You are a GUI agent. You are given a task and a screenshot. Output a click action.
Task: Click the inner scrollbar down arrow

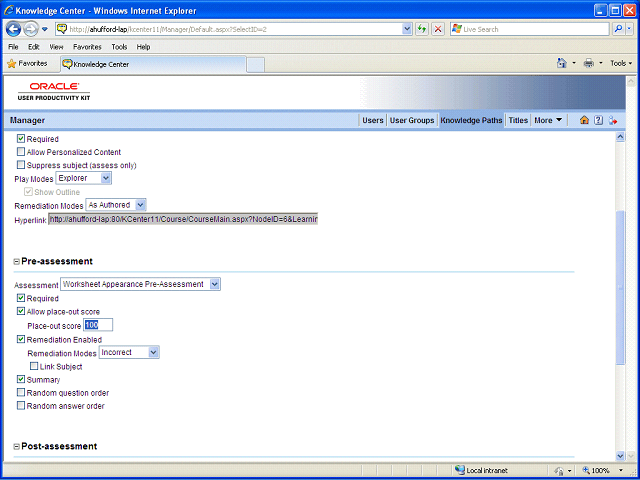click(x=620, y=456)
